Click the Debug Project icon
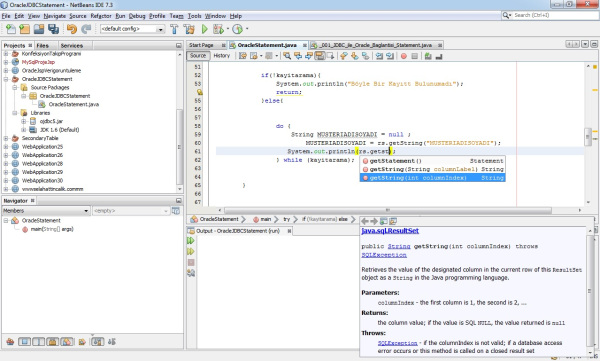The image size is (600, 361). 218,29
